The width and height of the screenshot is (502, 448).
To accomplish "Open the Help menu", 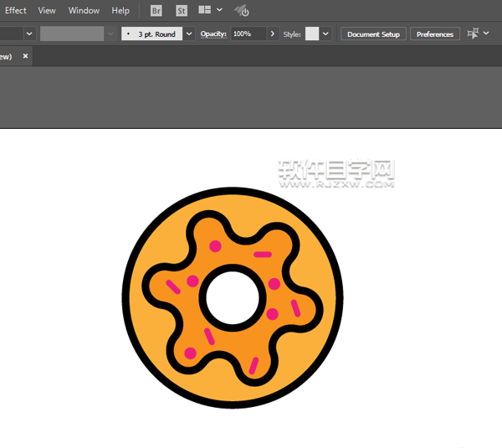I will pyautogui.click(x=120, y=11).
